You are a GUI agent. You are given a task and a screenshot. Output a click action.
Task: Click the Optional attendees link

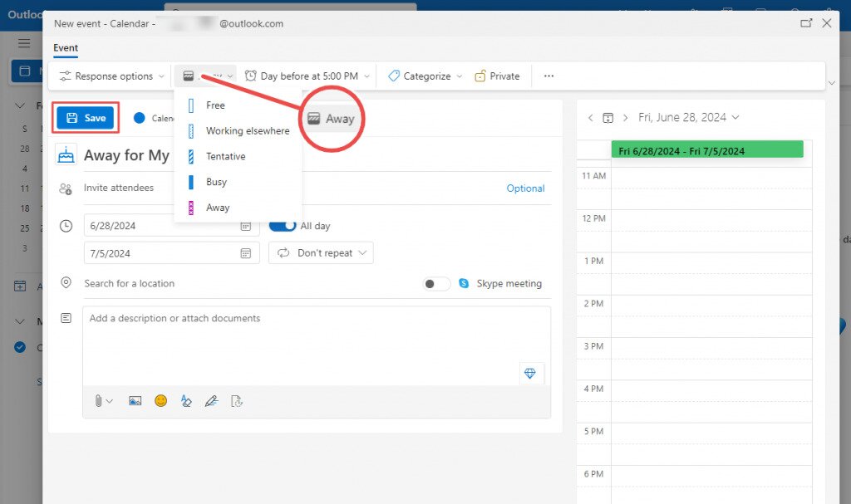(525, 188)
